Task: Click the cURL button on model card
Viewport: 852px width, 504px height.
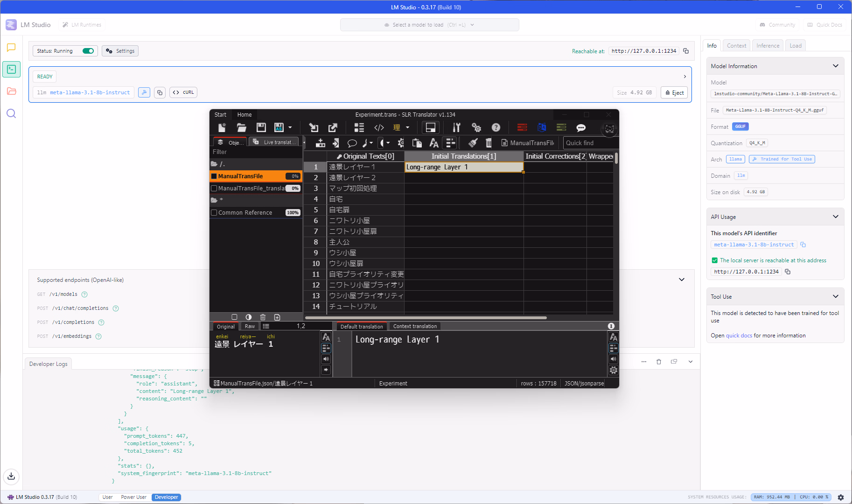Action: [183, 92]
